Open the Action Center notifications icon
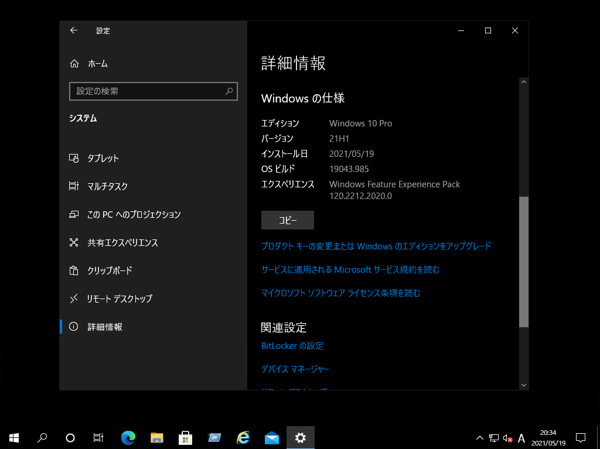The height and width of the screenshot is (449, 600). pos(580,438)
